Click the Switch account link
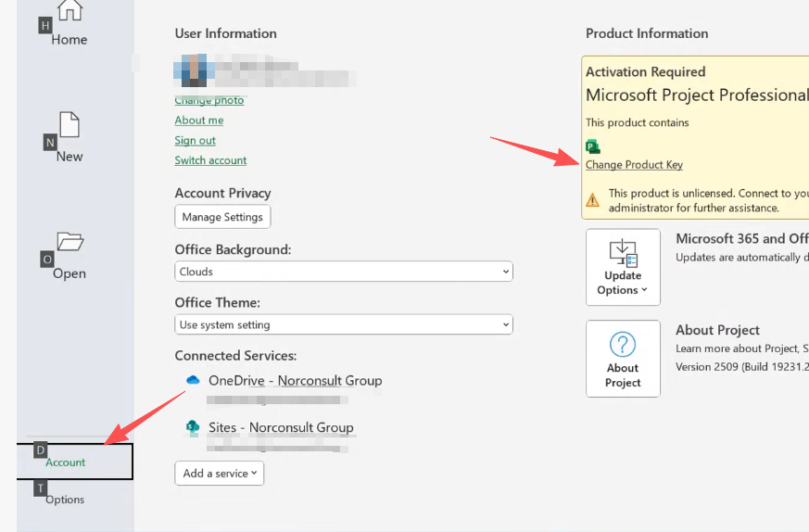Screen dimensions: 809x532 click(210, 160)
